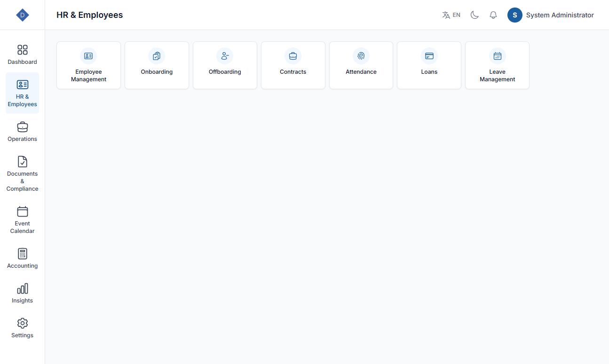Open Documents & Compliance file icon
609x364 pixels.
click(x=23, y=162)
